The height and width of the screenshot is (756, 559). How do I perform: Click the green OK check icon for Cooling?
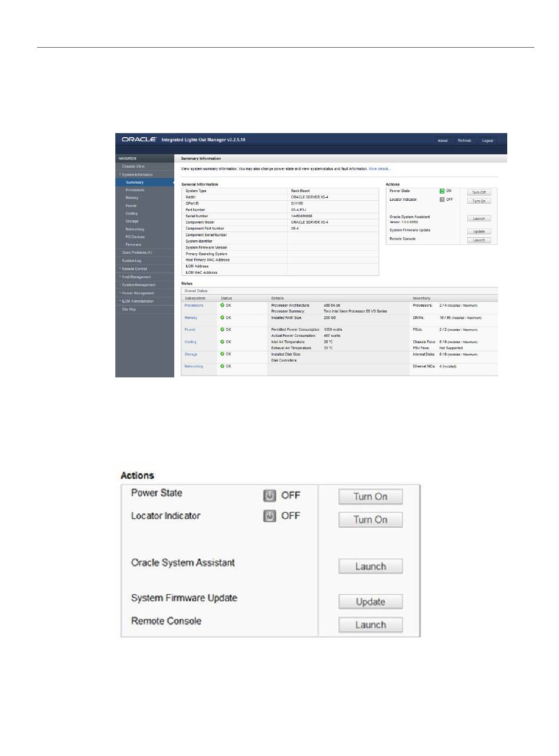point(222,342)
